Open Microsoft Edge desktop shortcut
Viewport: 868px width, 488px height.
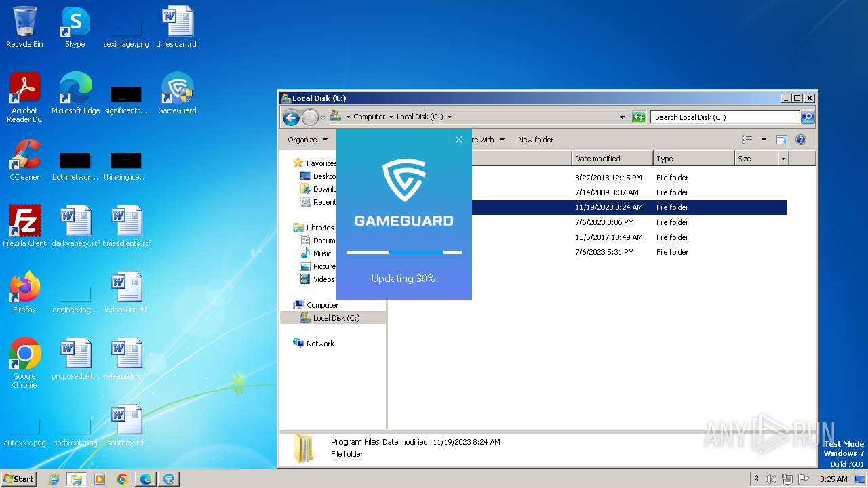75,94
